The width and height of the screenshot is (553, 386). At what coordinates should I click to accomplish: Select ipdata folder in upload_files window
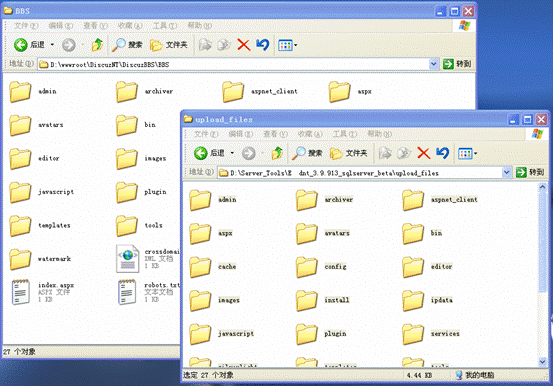click(x=427, y=300)
